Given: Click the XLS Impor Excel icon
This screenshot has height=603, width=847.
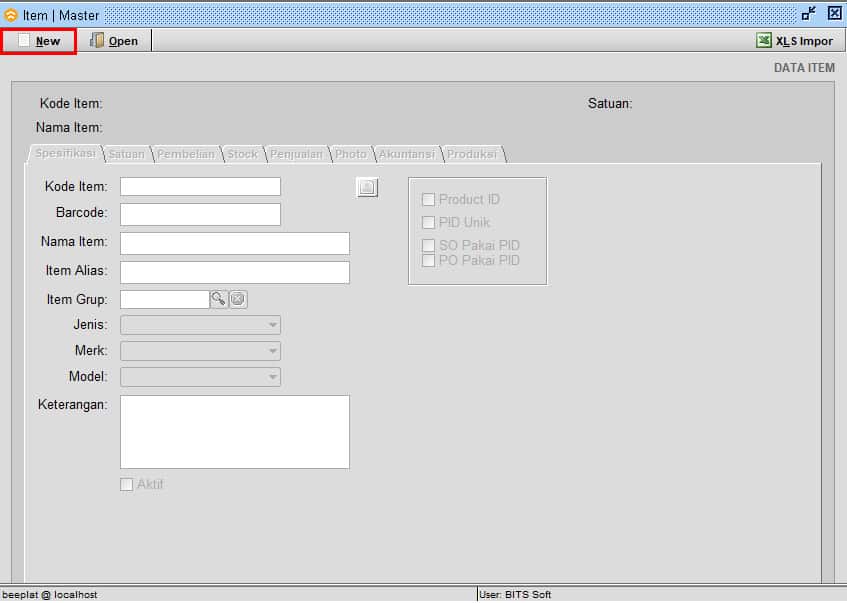Looking at the screenshot, I should (x=763, y=41).
